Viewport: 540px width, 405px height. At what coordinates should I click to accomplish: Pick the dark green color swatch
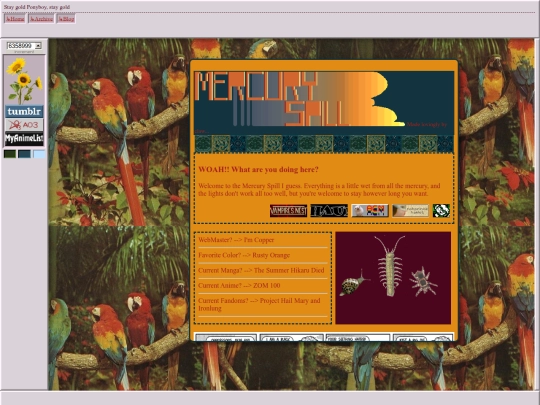click(x=10, y=154)
